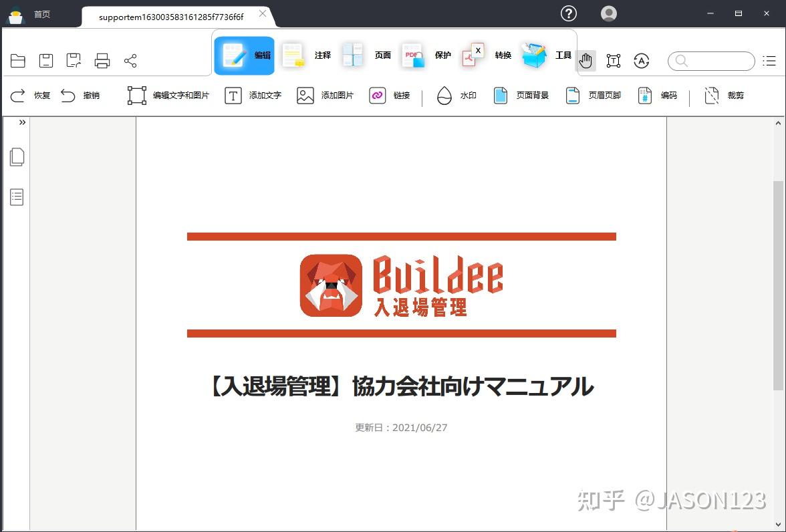Click the scroll down arrow
Viewport: 786px width, 532px height.
pyautogui.click(x=778, y=525)
